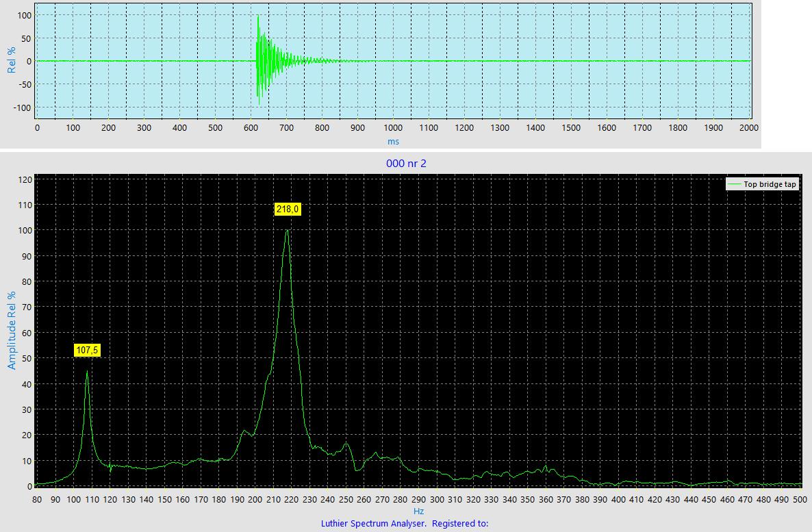Click the 2000 tick on the ms time axis

pos(749,127)
